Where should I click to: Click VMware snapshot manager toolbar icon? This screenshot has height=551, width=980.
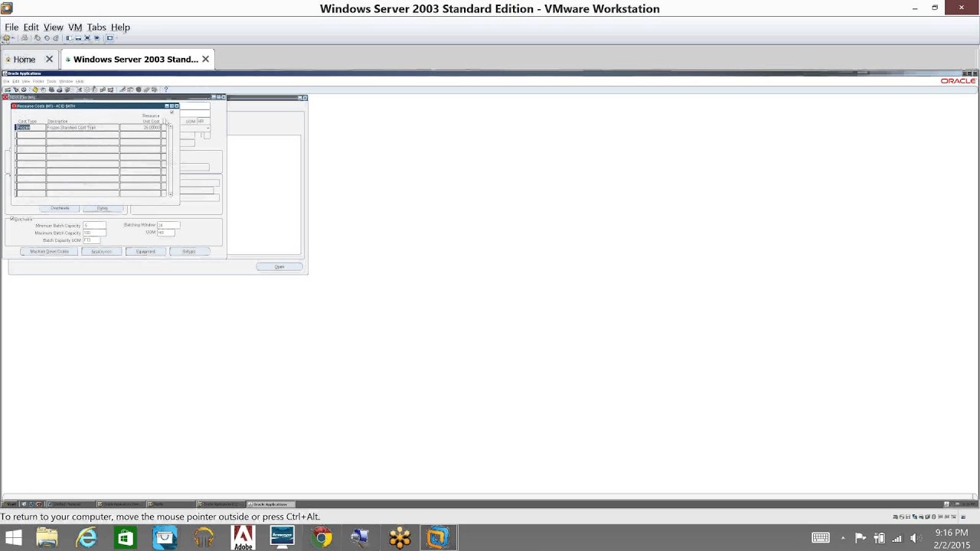[x=56, y=38]
